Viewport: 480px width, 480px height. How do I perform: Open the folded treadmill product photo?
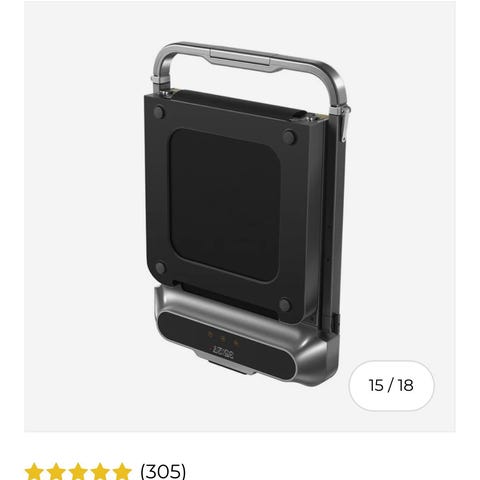click(x=247, y=213)
